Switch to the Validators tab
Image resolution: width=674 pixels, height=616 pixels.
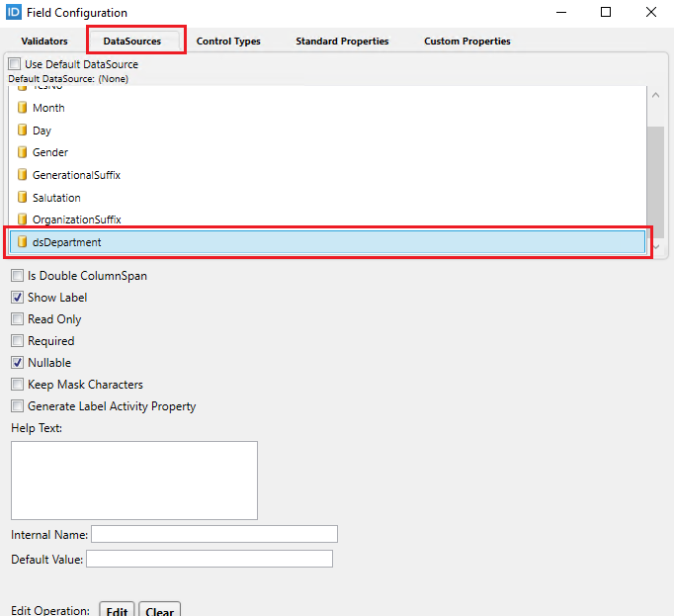tap(44, 42)
